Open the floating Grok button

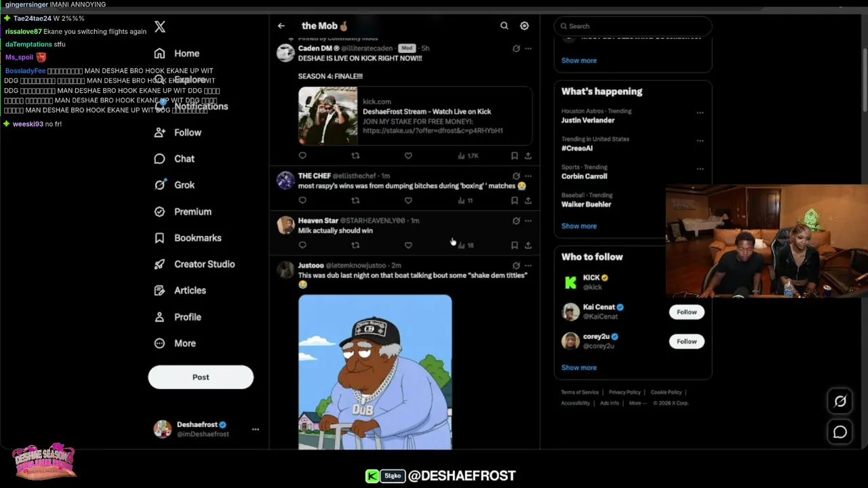click(x=840, y=401)
